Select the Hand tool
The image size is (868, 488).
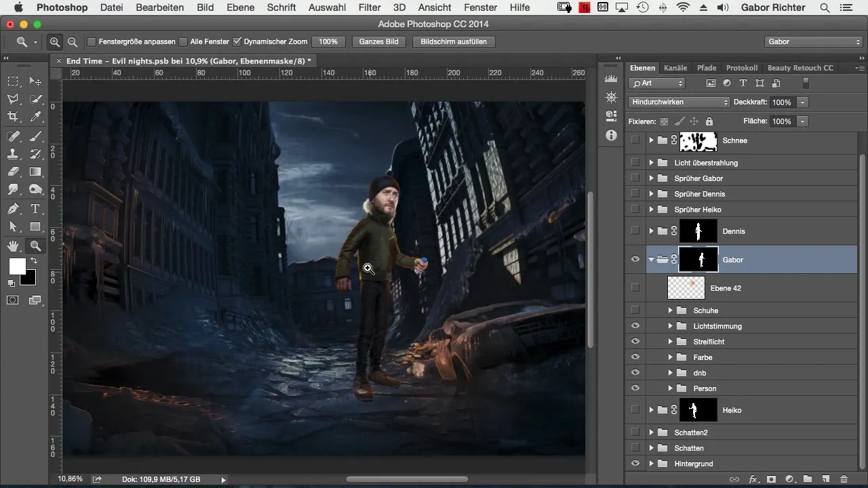[x=13, y=245]
